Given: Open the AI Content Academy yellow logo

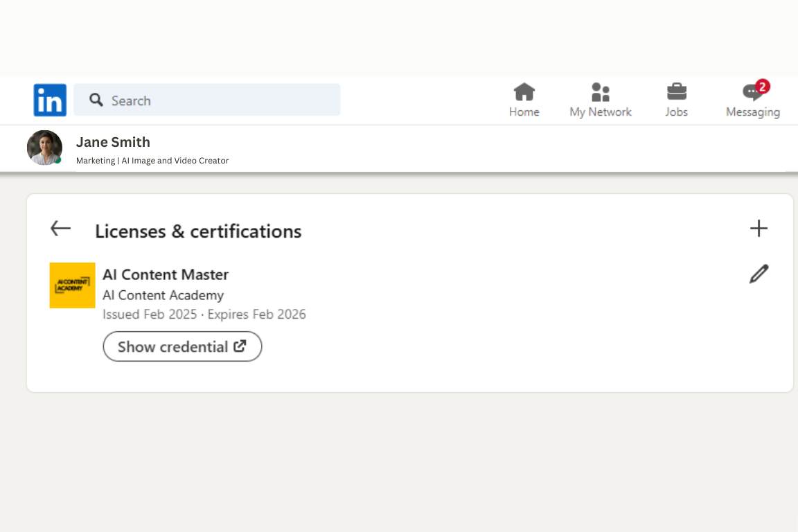Looking at the screenshot, I should click(72, 285).
